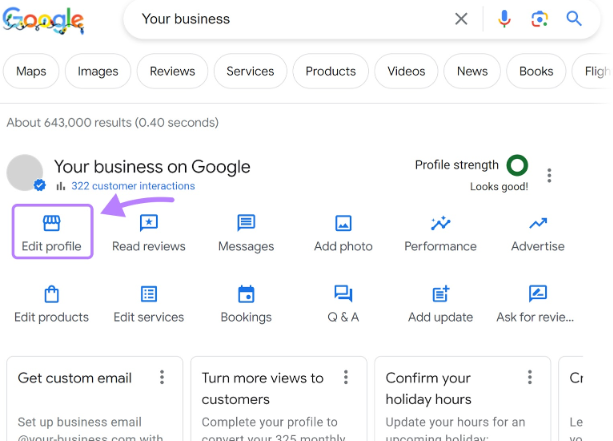This screenshot has width=613, height=441.
Task: Switch to the Reviews filter
Action: [172, 71]
